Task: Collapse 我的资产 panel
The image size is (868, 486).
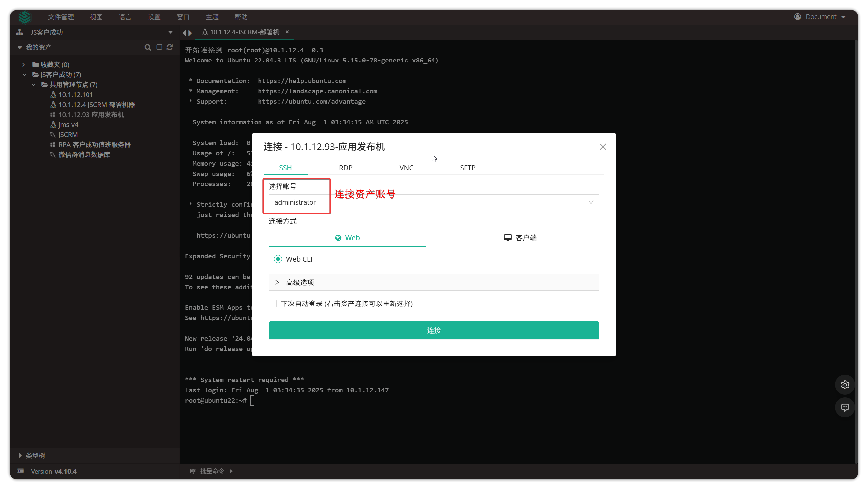Action: point(20,47)
